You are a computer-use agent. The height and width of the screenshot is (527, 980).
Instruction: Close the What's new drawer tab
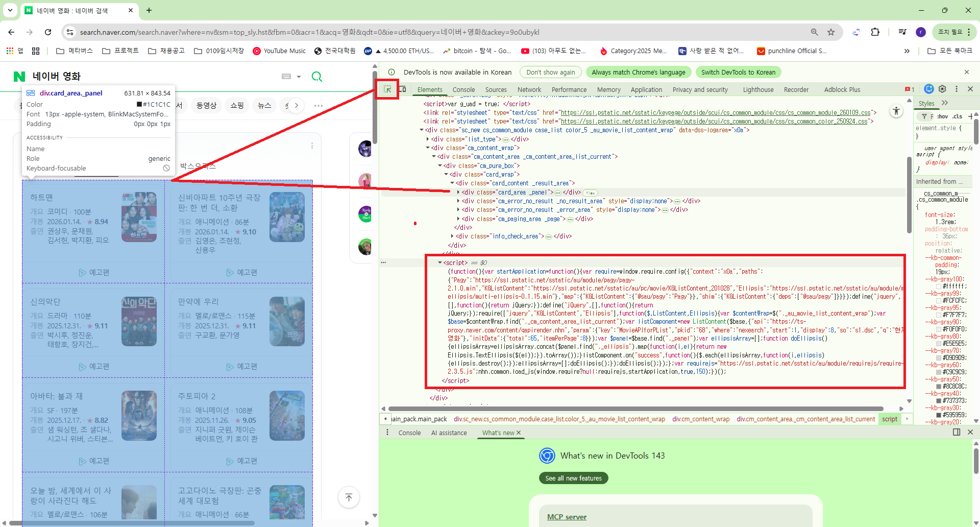(519, 433)
